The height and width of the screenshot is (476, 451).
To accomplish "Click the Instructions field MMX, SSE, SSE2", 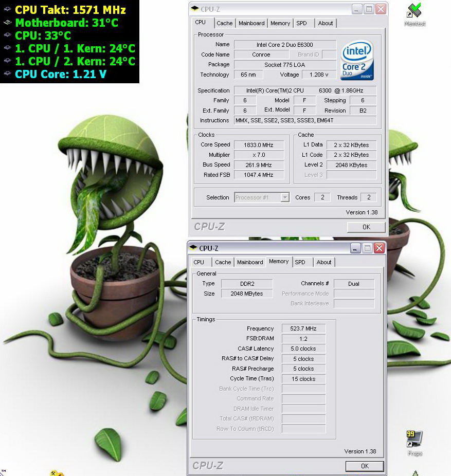I will (305, 120).
